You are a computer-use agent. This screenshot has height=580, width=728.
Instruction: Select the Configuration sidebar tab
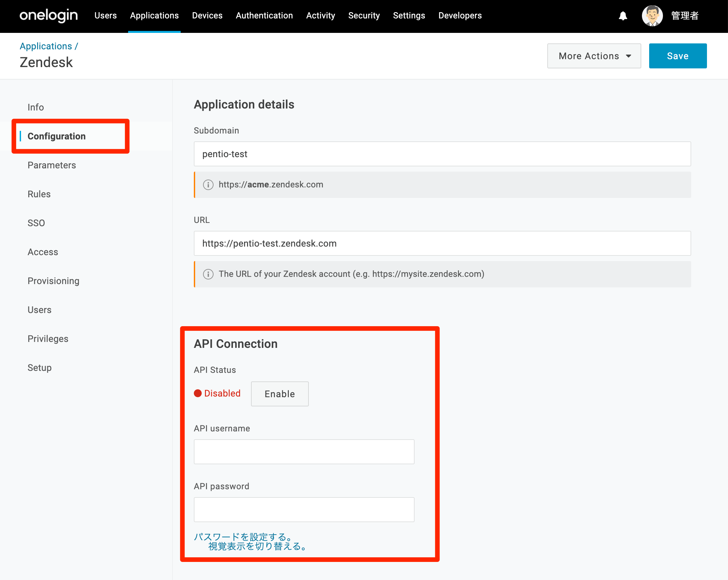(x=57, y=136)
